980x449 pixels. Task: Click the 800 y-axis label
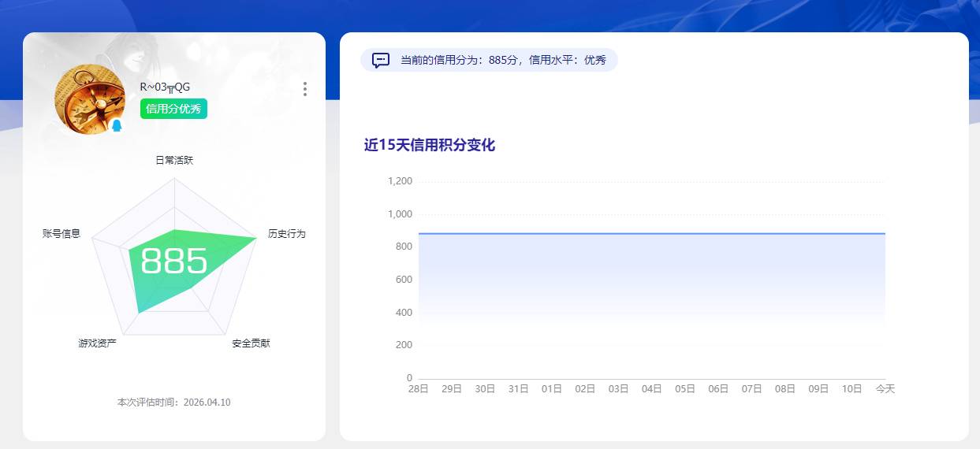[x=404, y=247]
